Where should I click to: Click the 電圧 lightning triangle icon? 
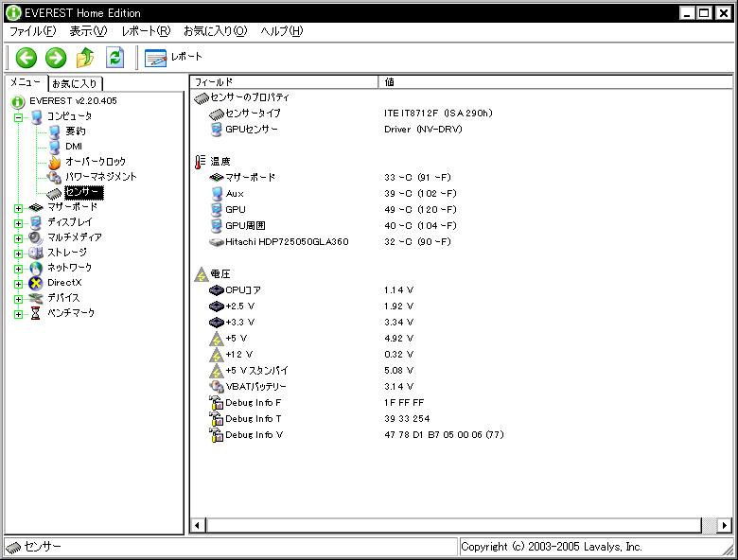click(x=201, y=274)
